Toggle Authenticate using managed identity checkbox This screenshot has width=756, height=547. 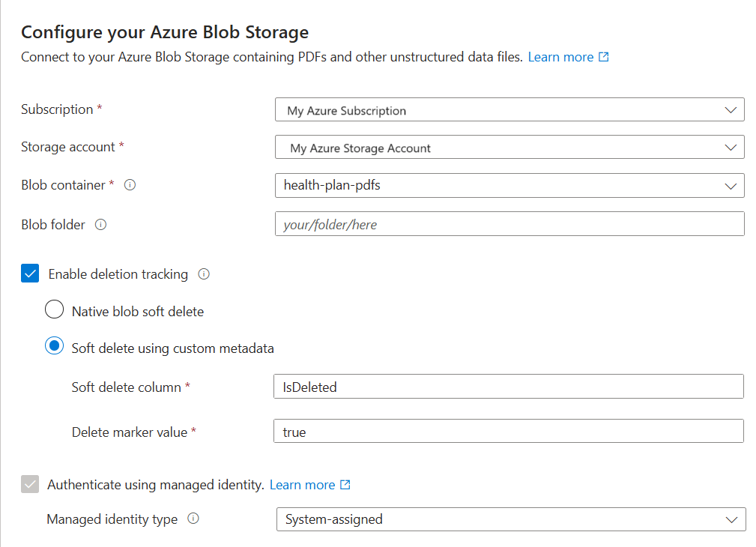point(30,484)
